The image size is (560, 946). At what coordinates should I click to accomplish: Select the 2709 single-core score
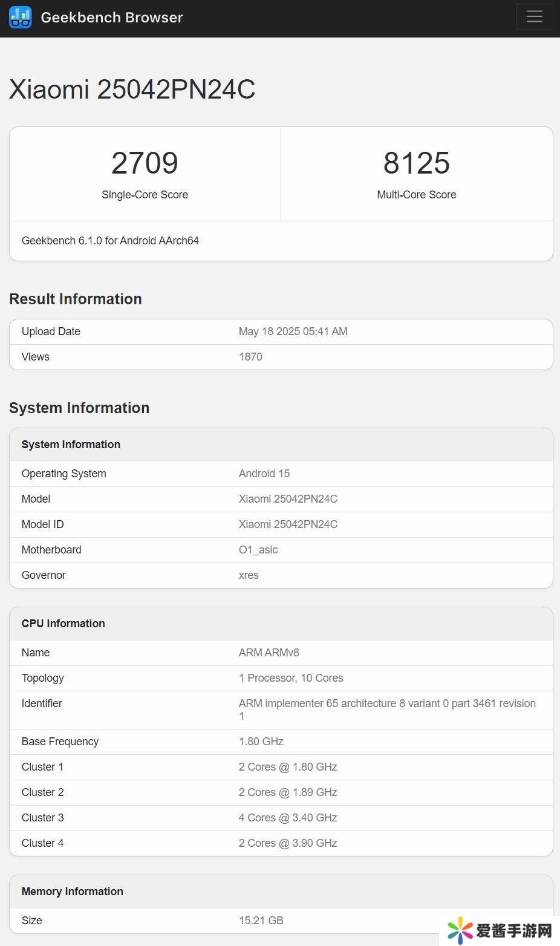[145, 163]
